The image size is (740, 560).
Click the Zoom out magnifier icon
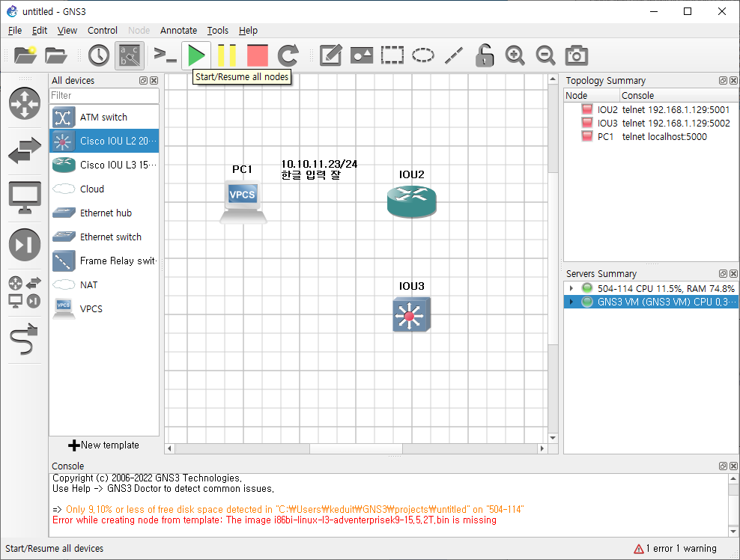pos(545,55)
